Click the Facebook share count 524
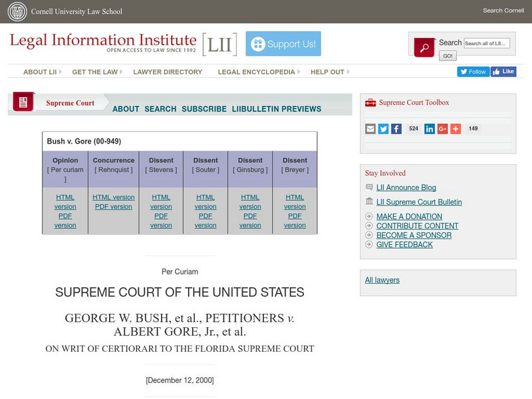532x399 pixels. (x=414, y=128)
